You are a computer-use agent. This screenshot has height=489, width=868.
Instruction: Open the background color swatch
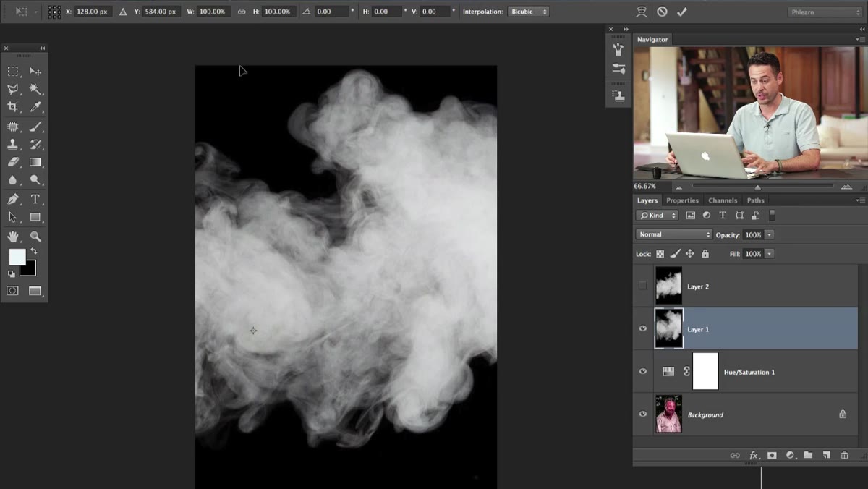click(x=30, y=270)
